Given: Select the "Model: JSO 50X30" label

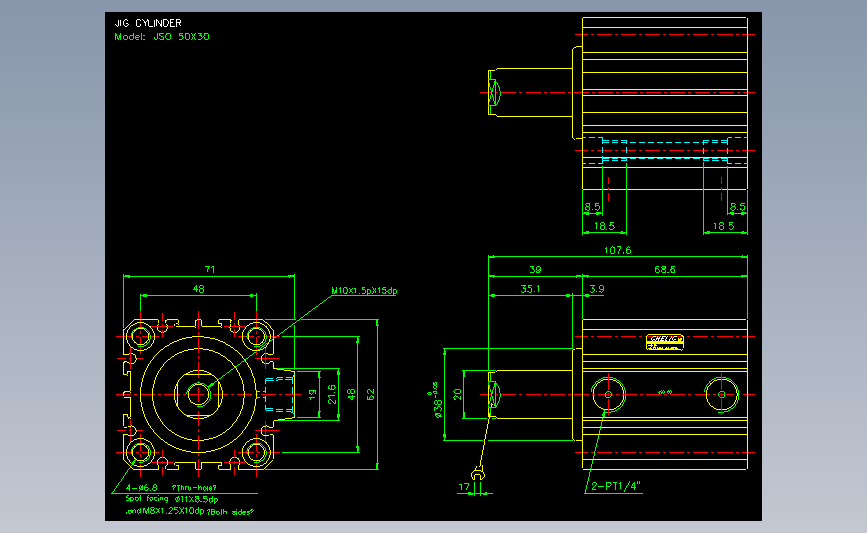Looking at the screenshot, I should click(161, 36).
